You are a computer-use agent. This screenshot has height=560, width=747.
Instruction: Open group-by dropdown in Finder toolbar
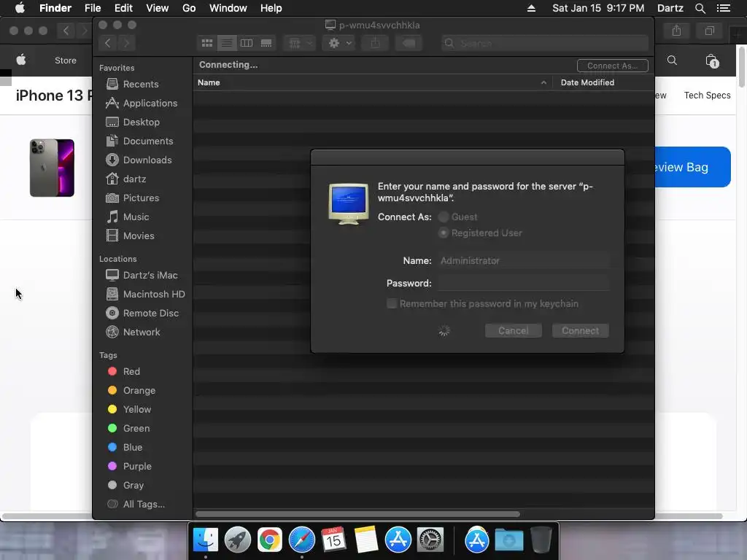click(x=299, y=43)
